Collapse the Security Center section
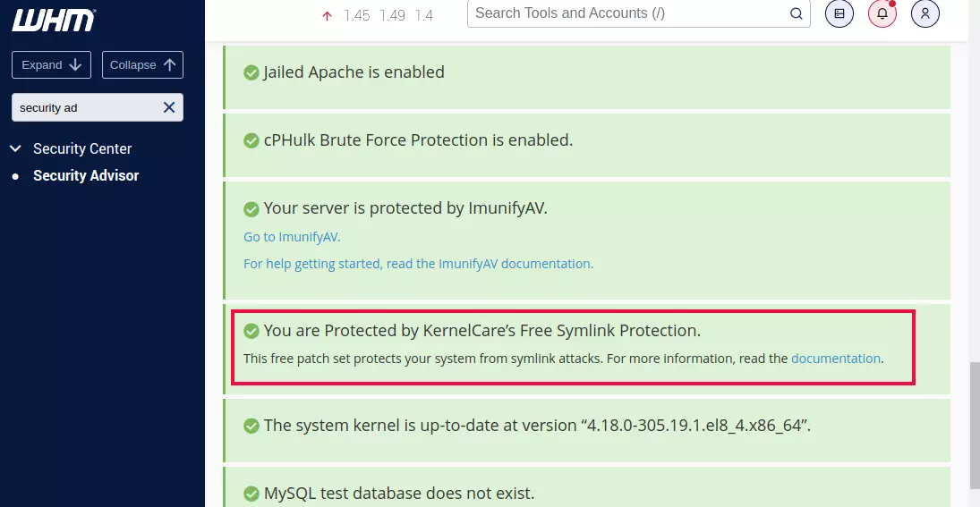This screenshot has height=507, width=980. [x=15, y=148]
